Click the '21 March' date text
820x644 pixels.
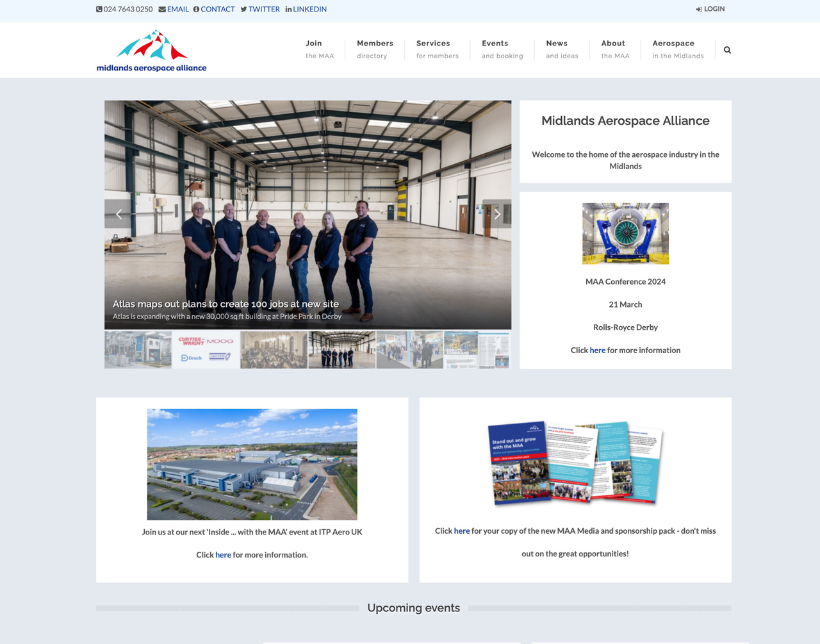[x=625, y=304]
